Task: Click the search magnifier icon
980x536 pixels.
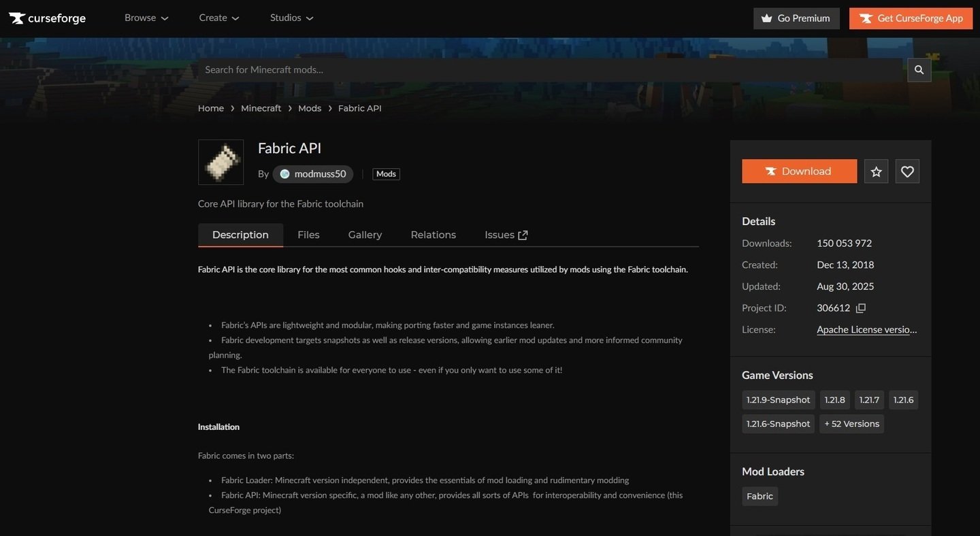Action: (919, 70)
